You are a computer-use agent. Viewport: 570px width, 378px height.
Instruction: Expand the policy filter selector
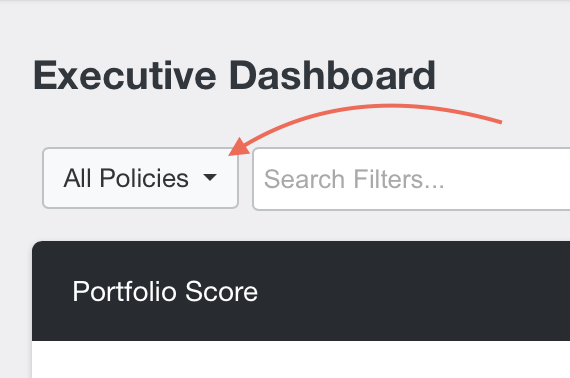pyautogui.click(x=140, y=178)
